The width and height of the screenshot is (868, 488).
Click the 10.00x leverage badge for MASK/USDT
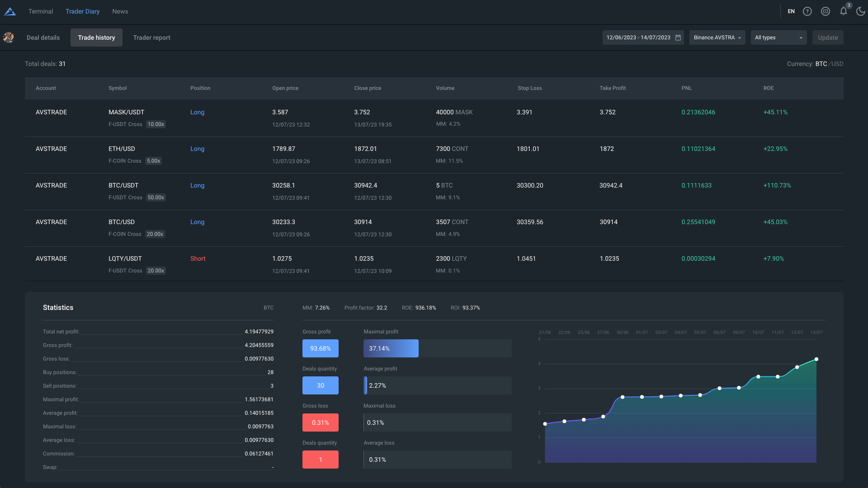click(x=156, y=125)
